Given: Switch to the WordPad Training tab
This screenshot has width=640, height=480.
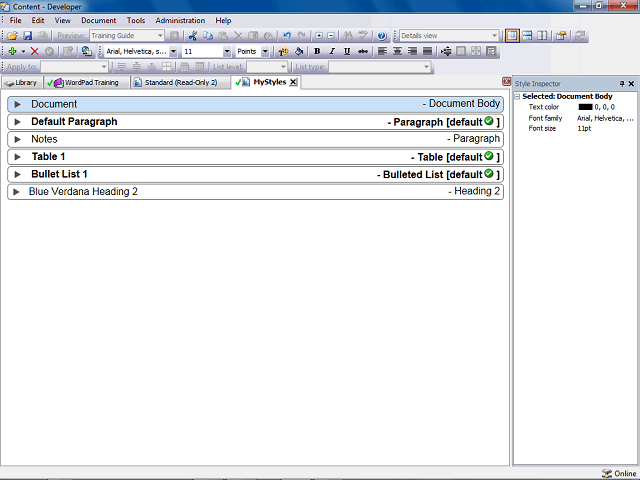Looking at the screenshot, I should click(86, 83).
